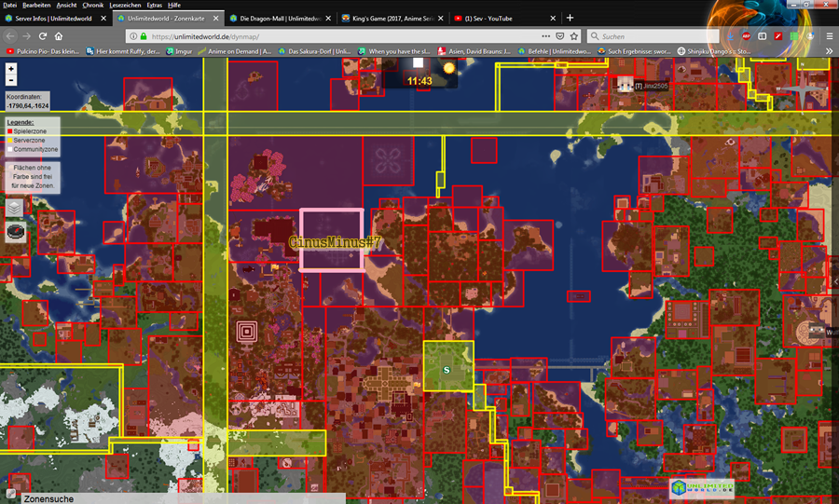This screenshot has width=839, height=504.
Task: Zoom out the map with minus button
Action: [x=10, y=80]
